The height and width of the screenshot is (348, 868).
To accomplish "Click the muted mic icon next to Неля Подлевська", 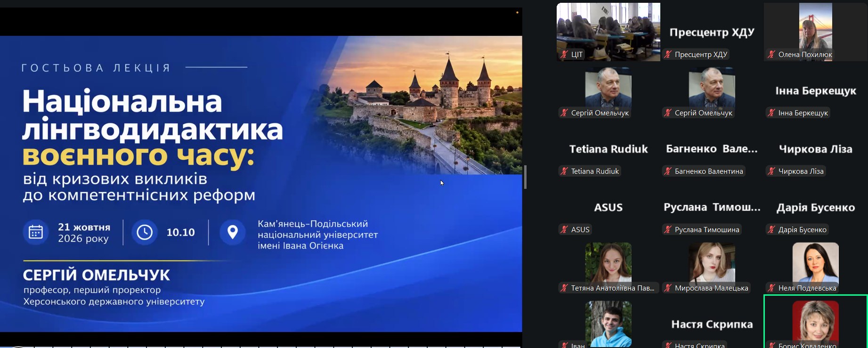I will click(771, 288).
